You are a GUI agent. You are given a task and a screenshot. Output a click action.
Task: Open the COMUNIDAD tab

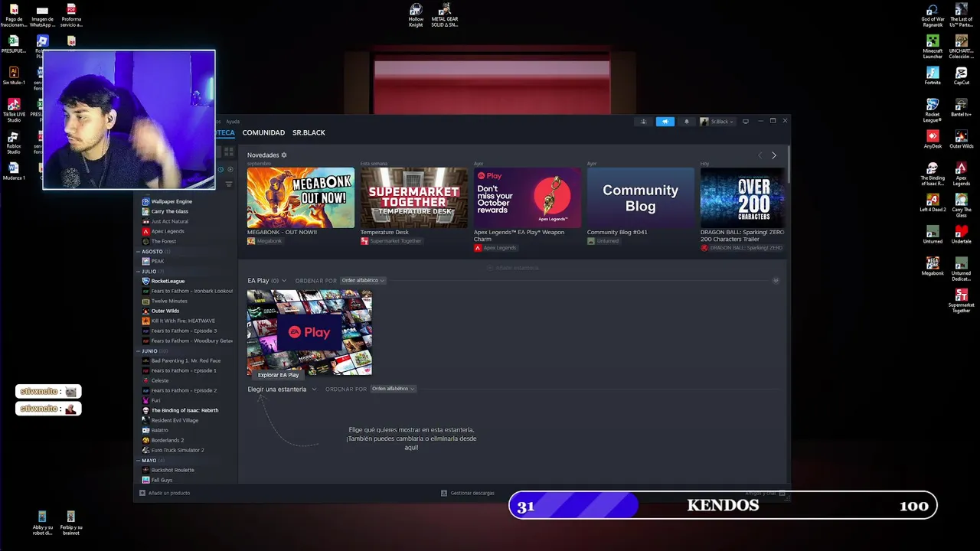[x=263, y=132]
